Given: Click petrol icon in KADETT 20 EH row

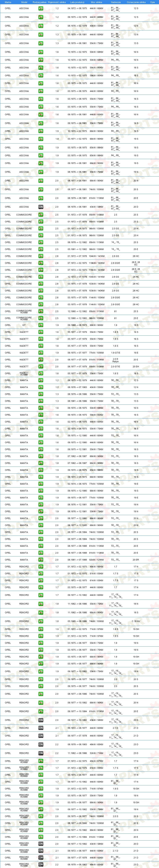Looking at the screenshot, I should 41,367.
